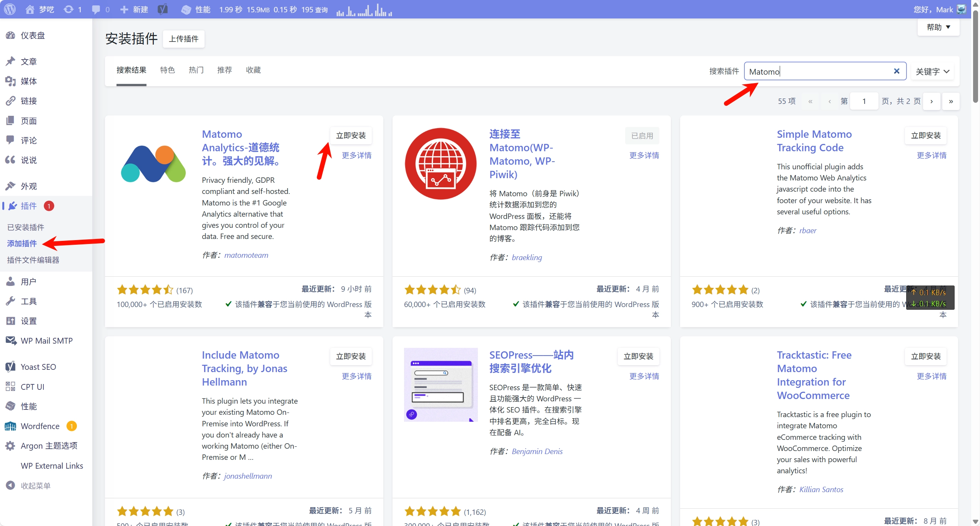
Task: Open 更多详情 for 连接至 Matomo
Action: (644, 155)
